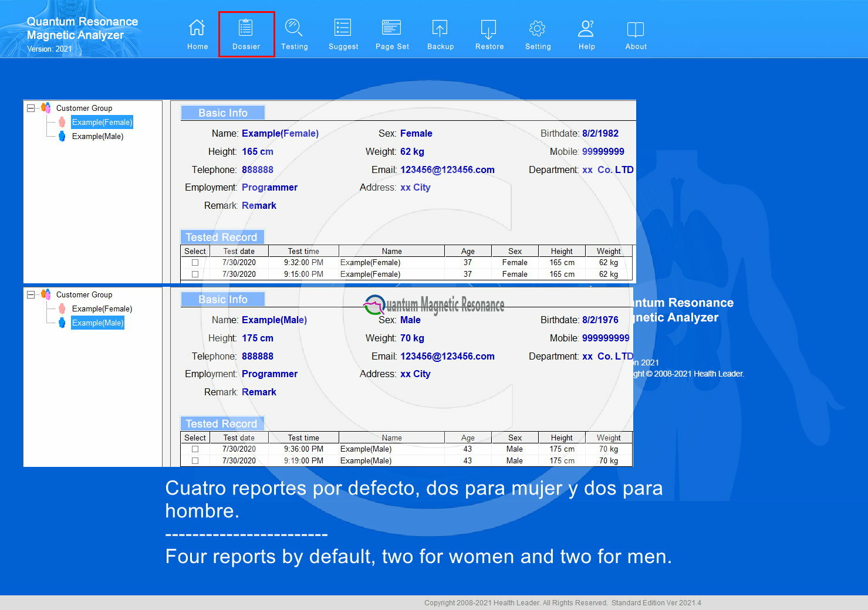Open the About page
The image size is (868, 610).
pyautogui.click(x=636, y=35)
